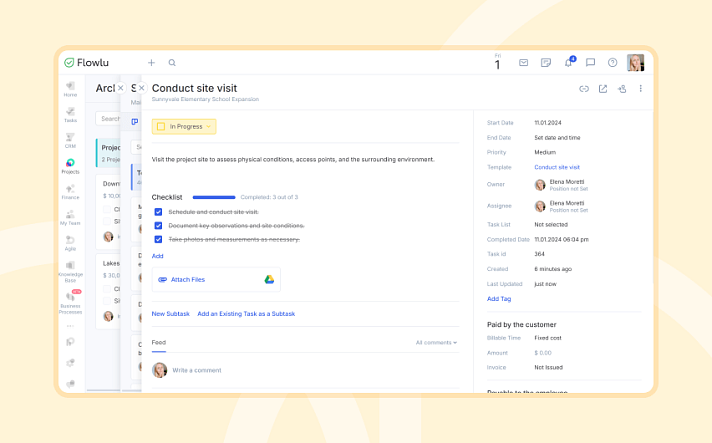
Task: Click the Write a comment field
Action: pyautogui.click(x=197, y=370)
